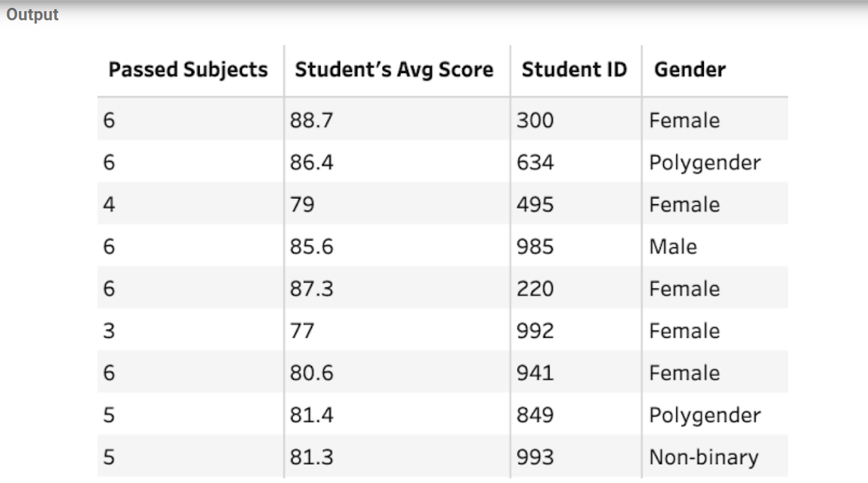Click the Student ID cell 300
This screenshot has height=483, width=868.
(534, 120)
